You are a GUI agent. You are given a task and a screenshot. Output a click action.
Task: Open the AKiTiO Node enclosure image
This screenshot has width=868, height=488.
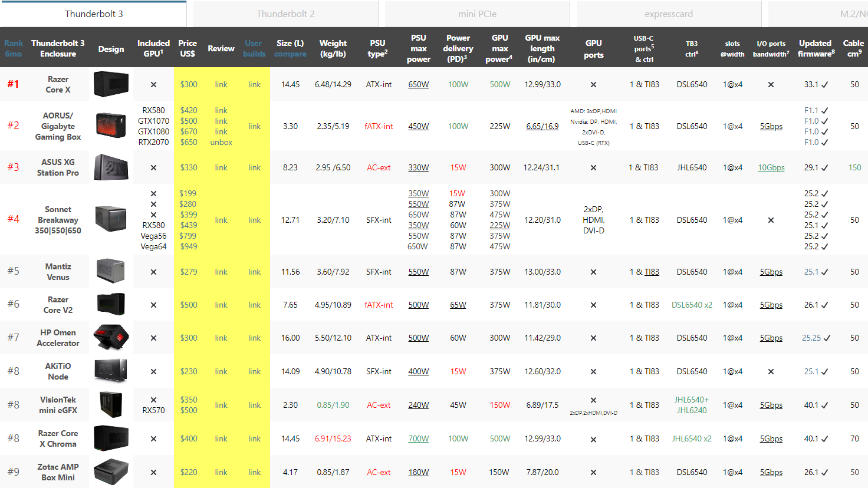(111, 371)
